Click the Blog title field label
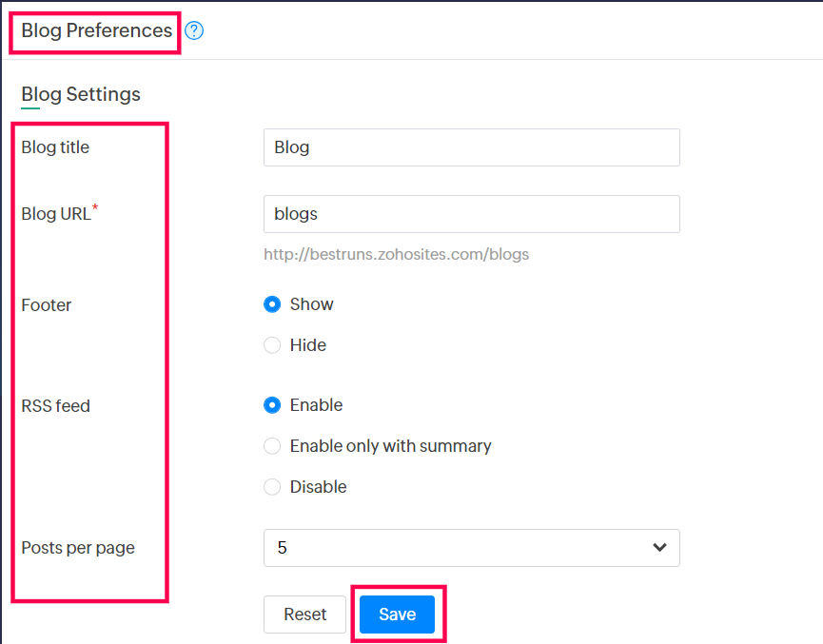Screen dimensions: 823x644 55,147
